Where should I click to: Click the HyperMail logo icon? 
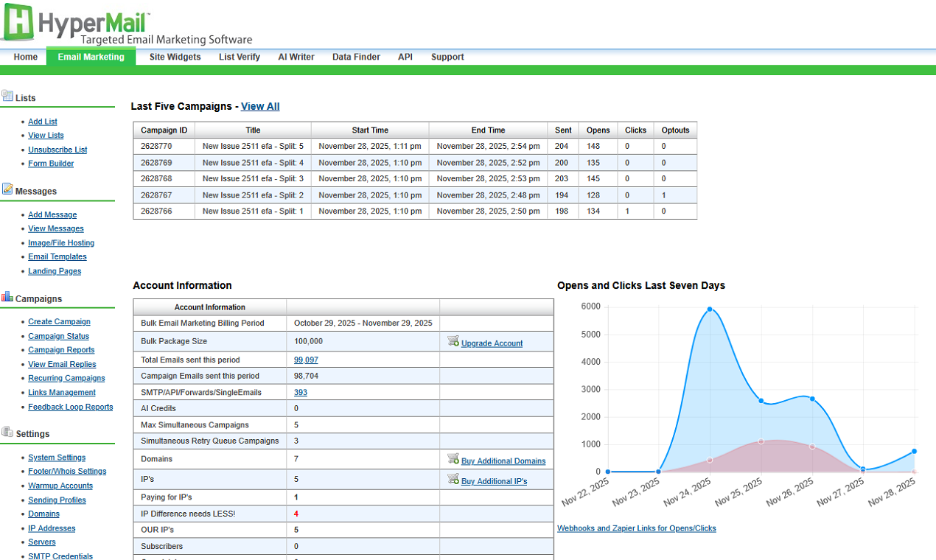click(18, 22)
